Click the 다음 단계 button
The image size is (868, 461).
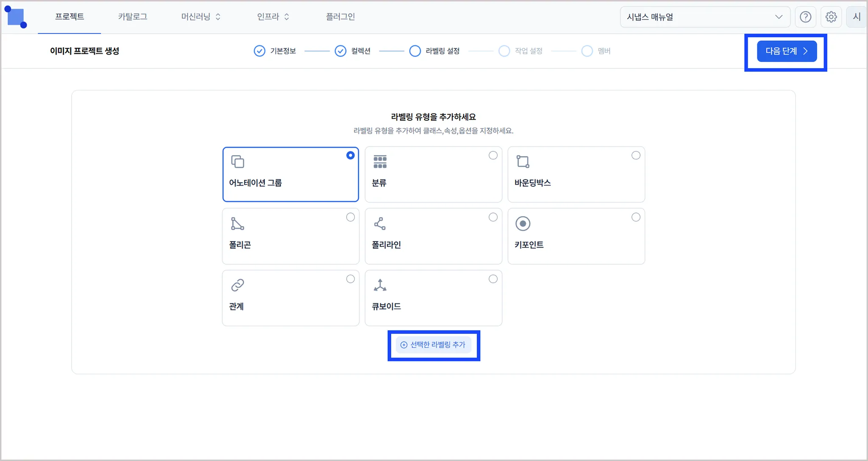[787, 51]
